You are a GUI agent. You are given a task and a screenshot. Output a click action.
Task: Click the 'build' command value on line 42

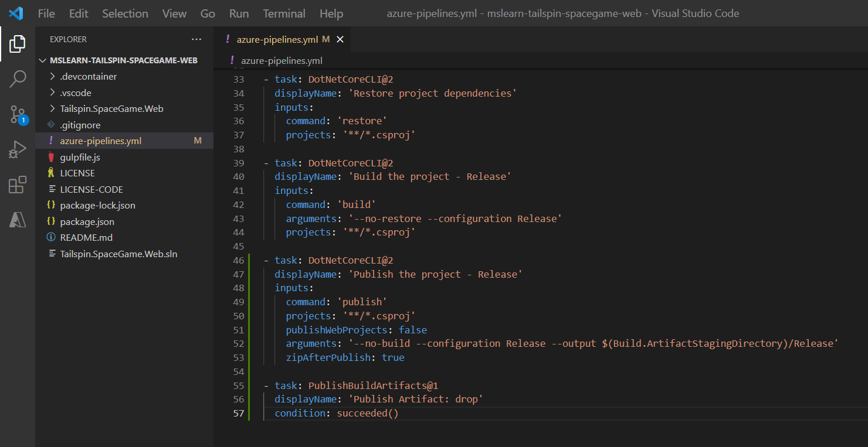pyautogui.click(x=356, y=204)
